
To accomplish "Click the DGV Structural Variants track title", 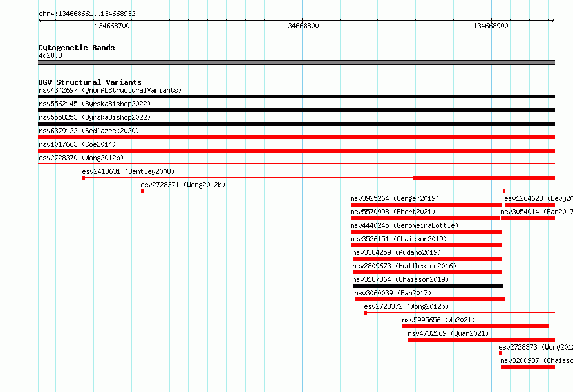I will coord(90,82).
